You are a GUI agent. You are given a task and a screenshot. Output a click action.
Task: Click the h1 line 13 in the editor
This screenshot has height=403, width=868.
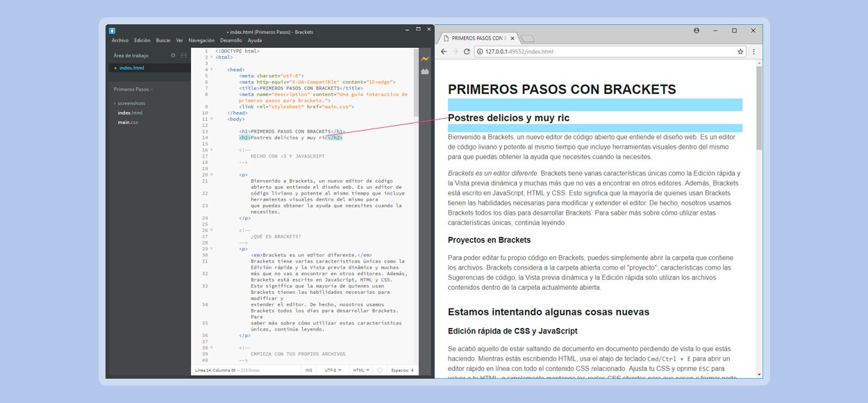point(292,131)
